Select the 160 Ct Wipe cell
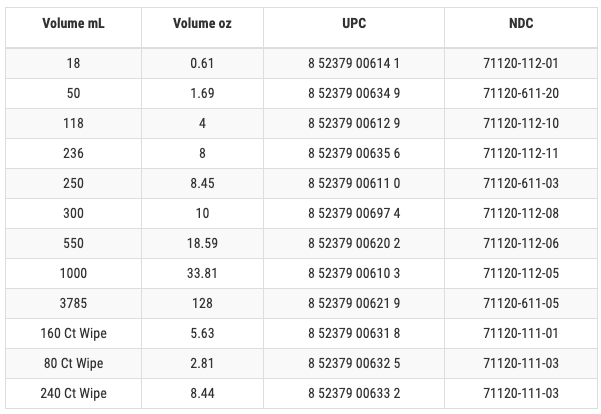This screenshot has width=601, height=414. [x=73, y=334]
